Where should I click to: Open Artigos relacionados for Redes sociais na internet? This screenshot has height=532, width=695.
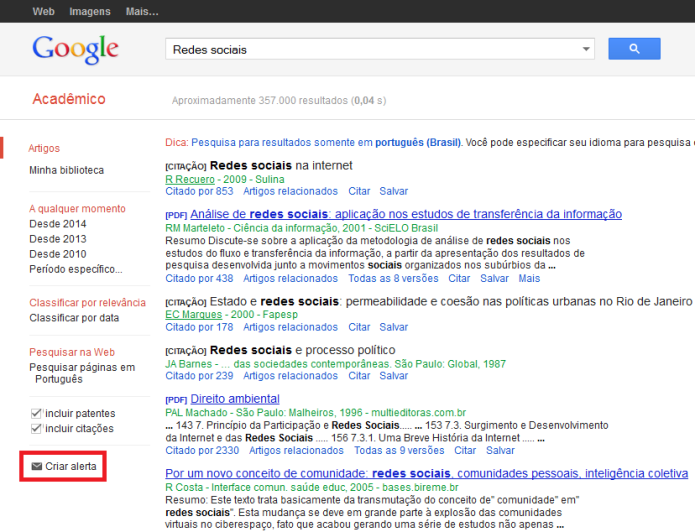[x=290, y=192]
